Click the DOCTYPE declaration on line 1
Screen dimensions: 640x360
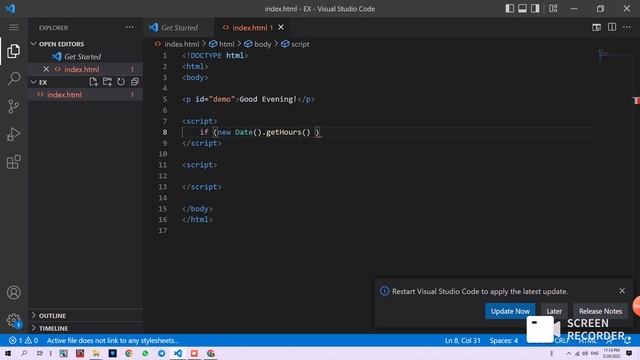tap(215, 56)
